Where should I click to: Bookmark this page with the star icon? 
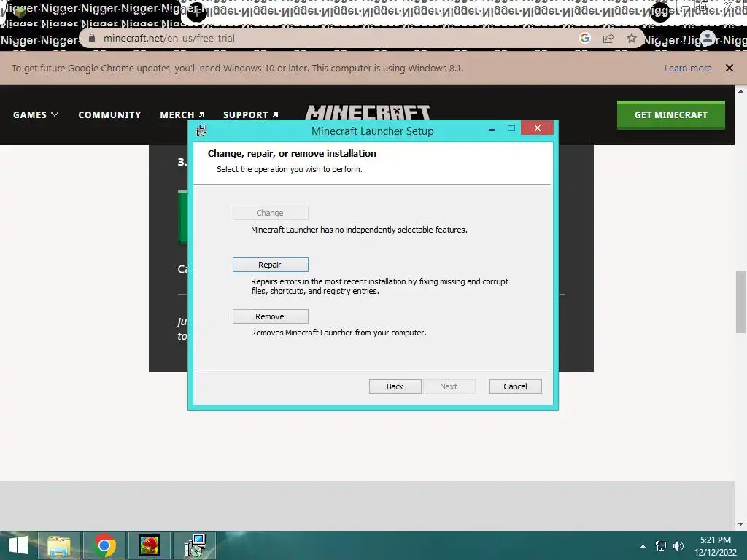(632, 38)
